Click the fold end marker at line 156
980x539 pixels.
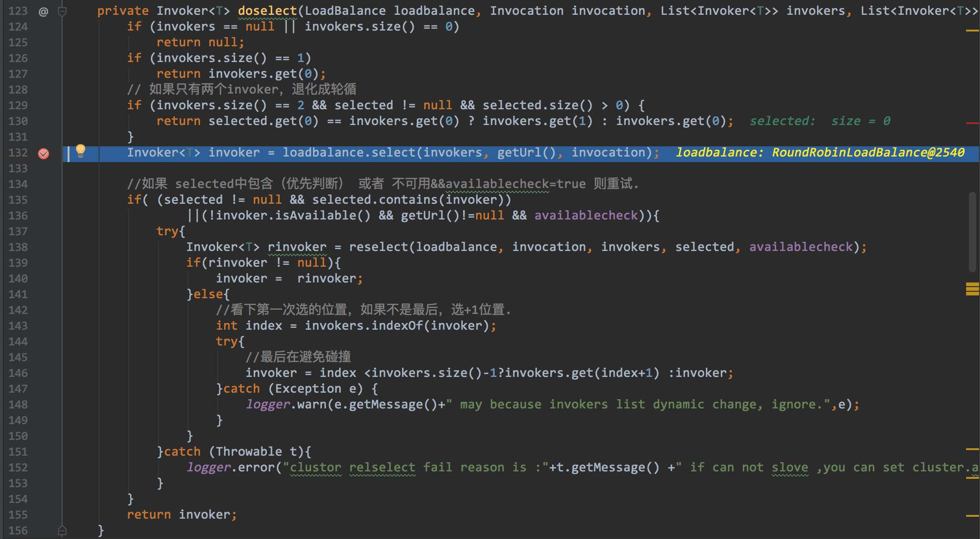[62, 531]
